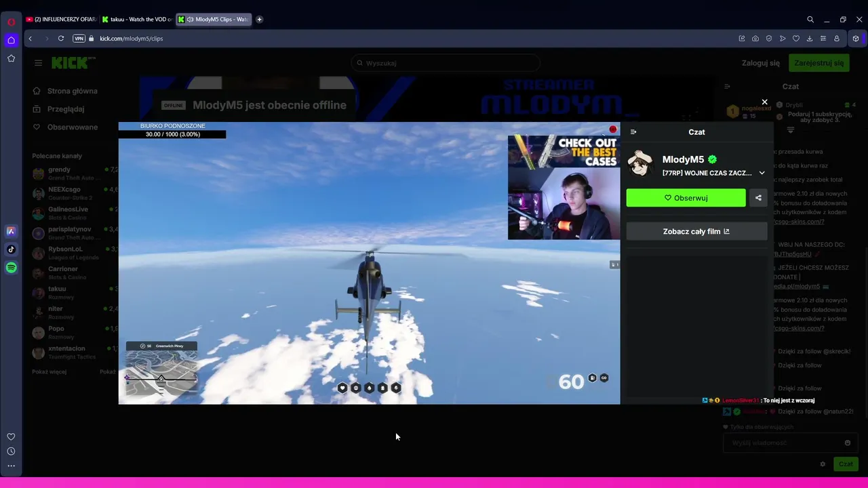
Task: Open recommended channel Popo
Action: pos(74,332)
